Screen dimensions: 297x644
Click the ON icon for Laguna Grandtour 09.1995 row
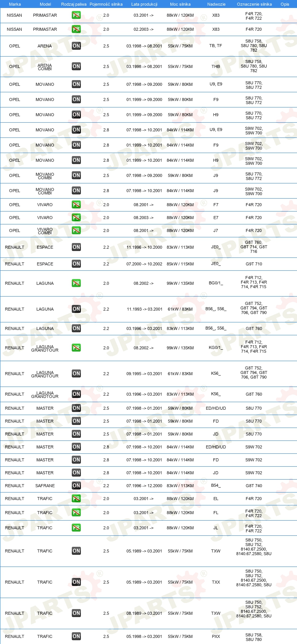(x=76, y=374)
